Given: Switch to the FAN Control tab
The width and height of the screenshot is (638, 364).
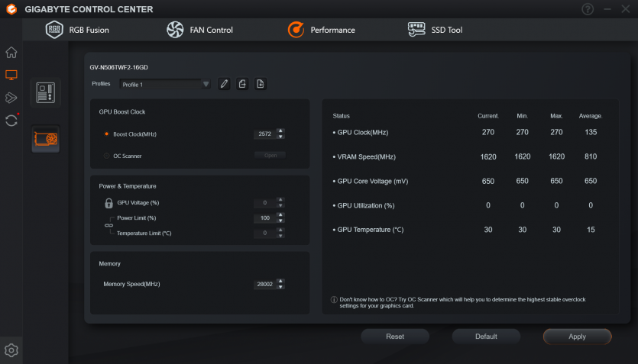Looking at the screenshot, I should click(x=200, y=30).
